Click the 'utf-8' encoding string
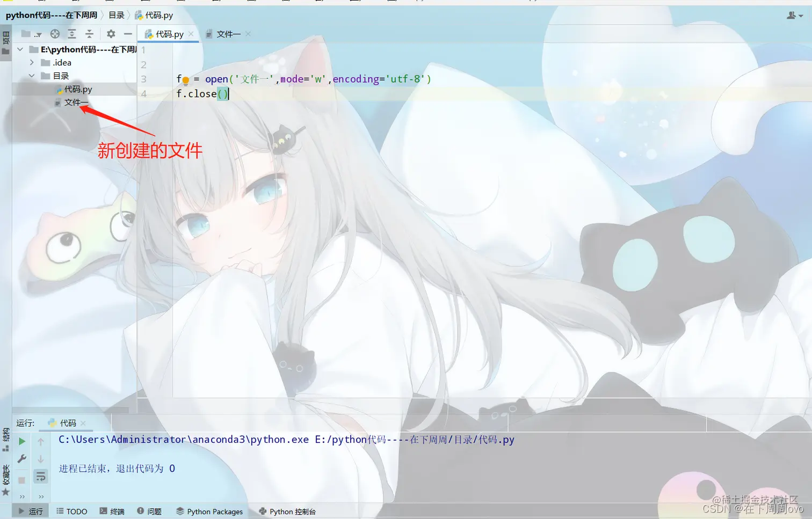 [405, 79]
